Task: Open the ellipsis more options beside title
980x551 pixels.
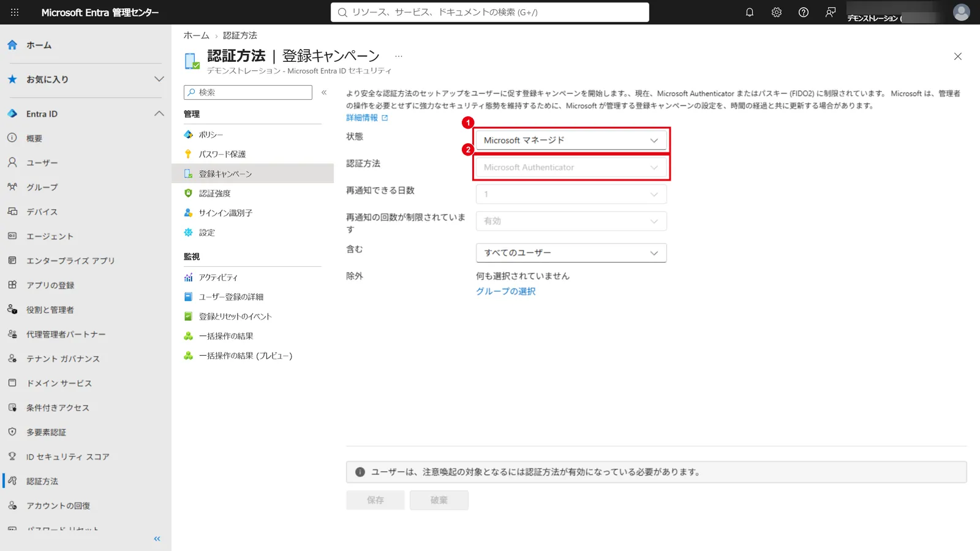Action: 399,56
